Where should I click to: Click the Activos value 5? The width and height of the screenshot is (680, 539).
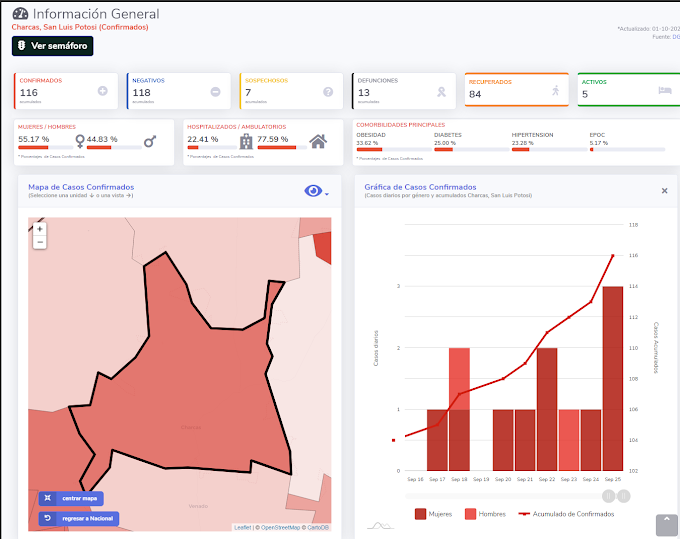tap(585, 94)
